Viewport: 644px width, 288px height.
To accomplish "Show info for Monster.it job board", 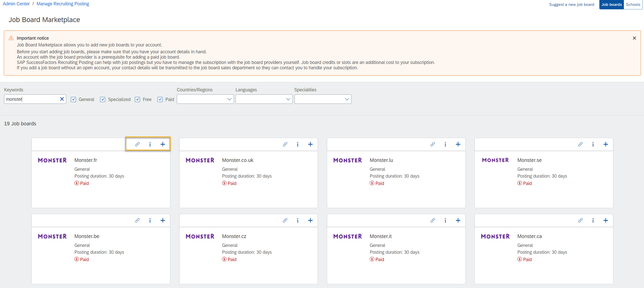I will pyautogui.click(x=445, y=220).
